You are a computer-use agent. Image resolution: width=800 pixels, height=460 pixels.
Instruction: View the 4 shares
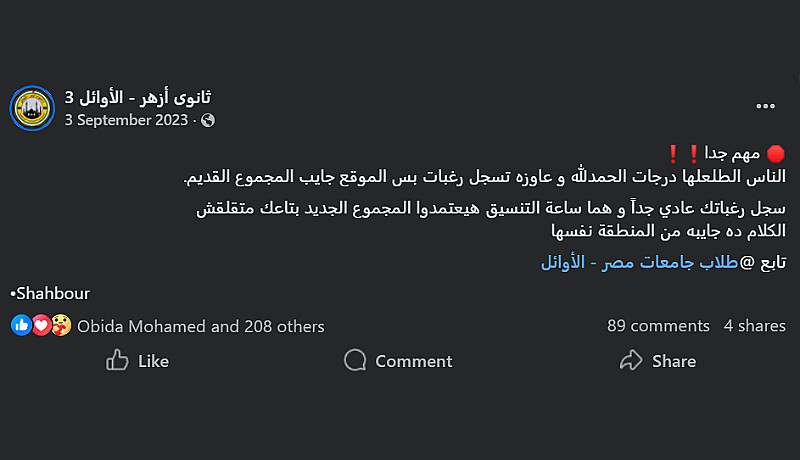point(754,326)
